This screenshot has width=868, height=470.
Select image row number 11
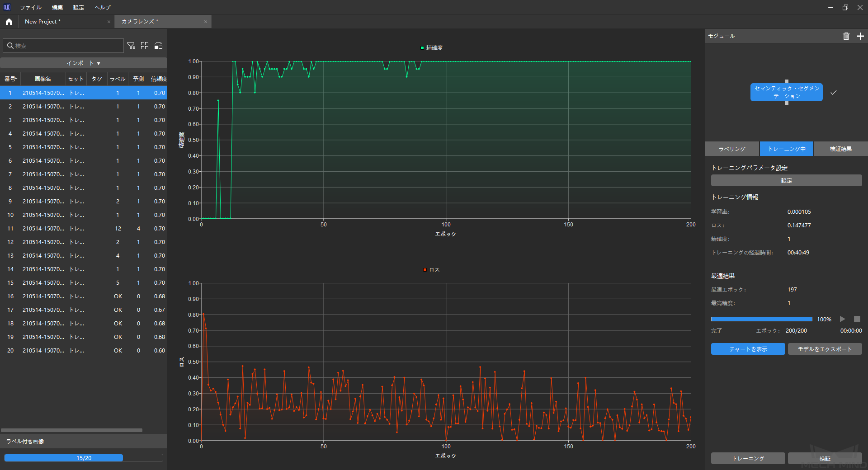click(84, 228)
